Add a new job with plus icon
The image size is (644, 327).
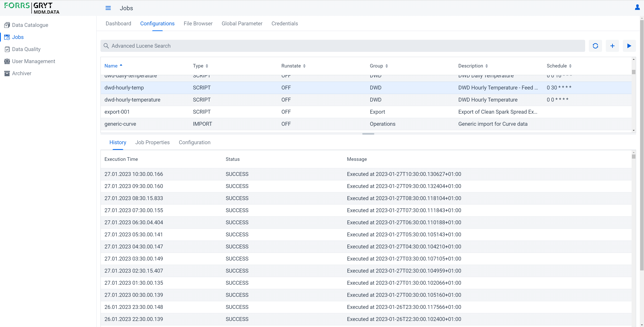point(612,46)
